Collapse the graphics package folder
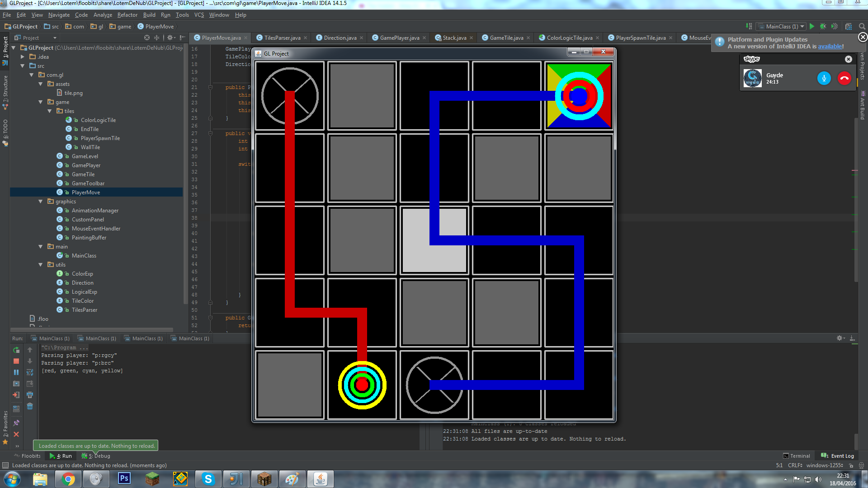This screenshot has height=488, width=868. 41,202
